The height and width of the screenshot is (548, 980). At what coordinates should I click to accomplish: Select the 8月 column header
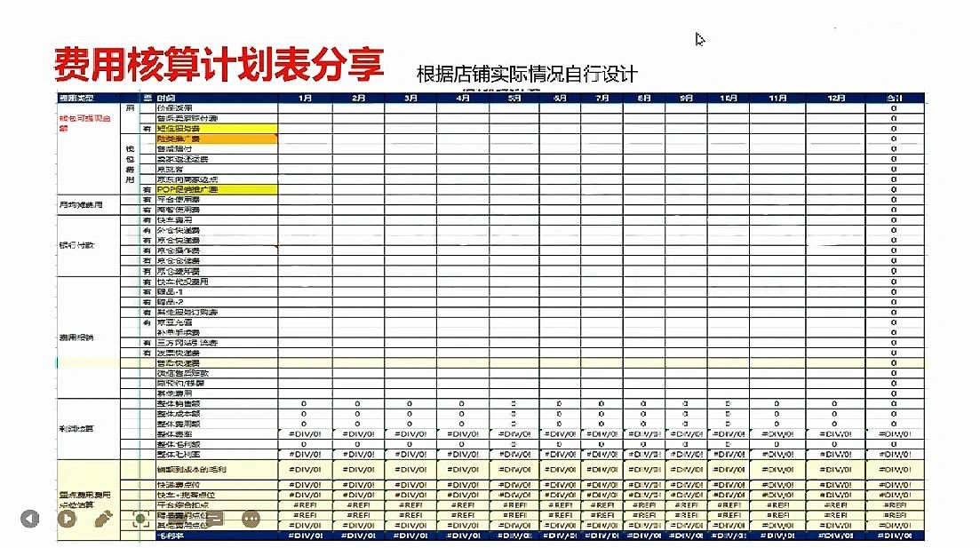[644, 98]
